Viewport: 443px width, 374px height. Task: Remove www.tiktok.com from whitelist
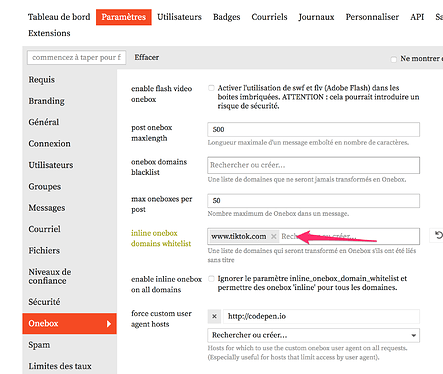pyautogui.click(x=274, y=236)
